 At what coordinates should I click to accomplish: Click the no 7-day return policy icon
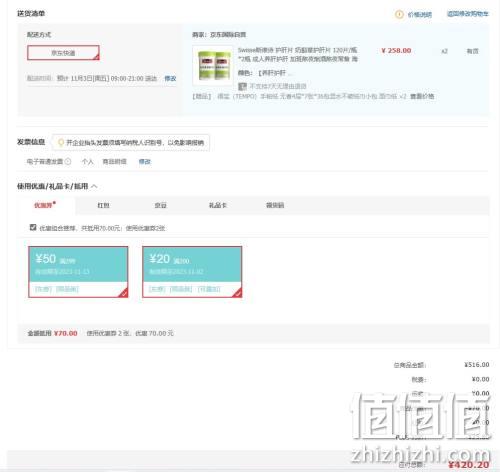point(242,86)
